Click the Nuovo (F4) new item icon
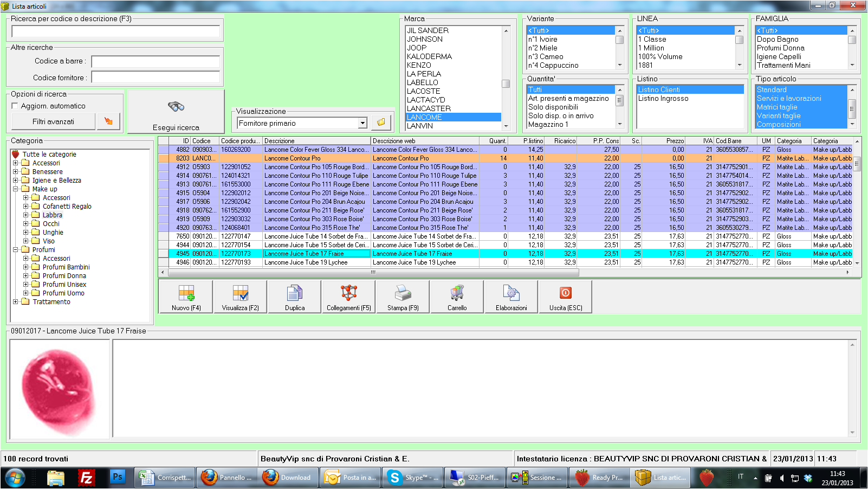Image resolution: width=868 pixels, height=489 pixels. point(186,293)
